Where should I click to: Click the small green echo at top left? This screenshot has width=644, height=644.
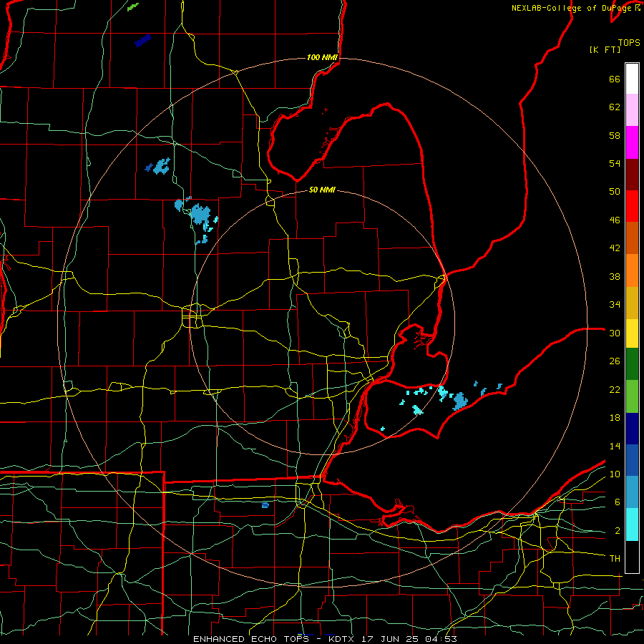coord(133,6)
